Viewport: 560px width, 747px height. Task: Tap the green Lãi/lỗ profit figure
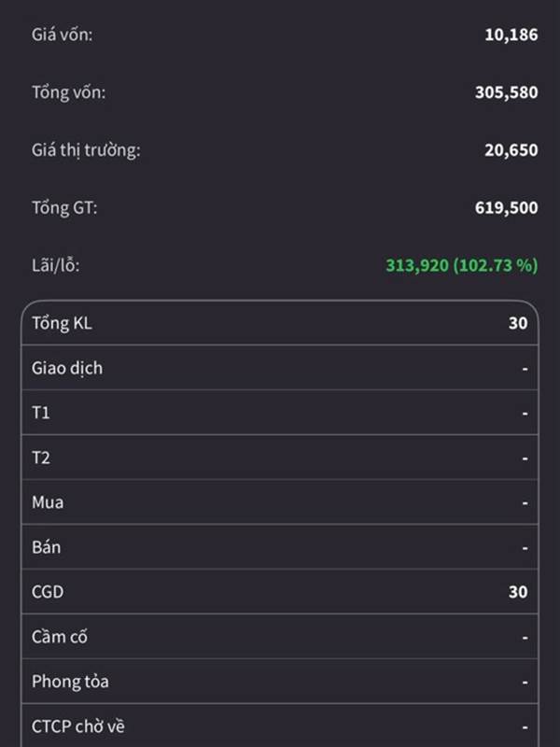tap(461, 265)
